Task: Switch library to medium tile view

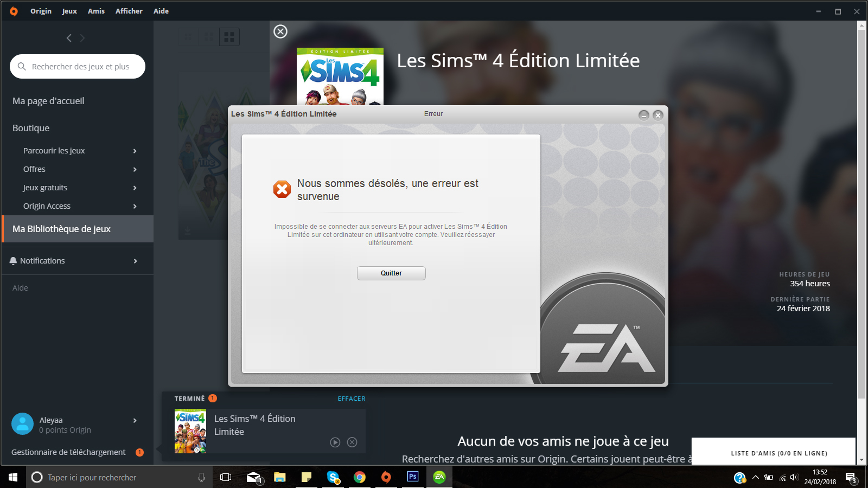Action: [209, 37]
